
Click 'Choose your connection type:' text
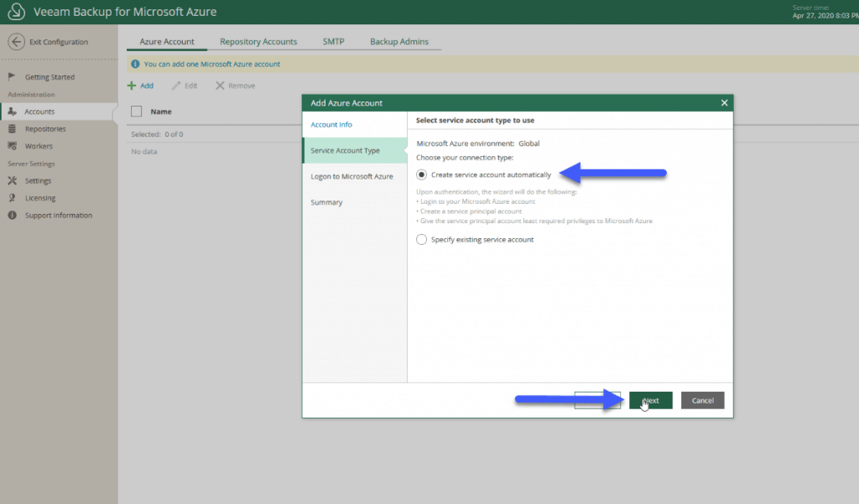coord(465,157)
